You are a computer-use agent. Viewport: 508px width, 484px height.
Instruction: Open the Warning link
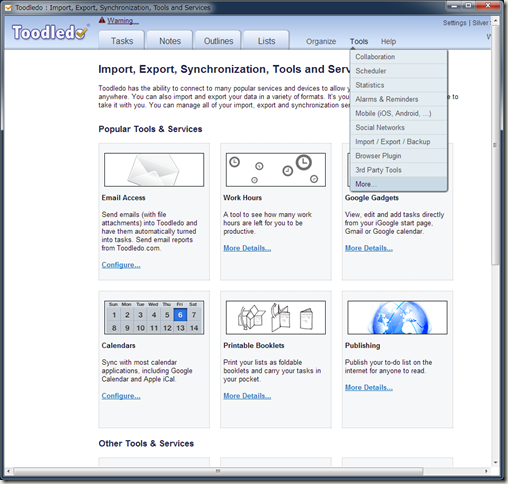(123, 21)
